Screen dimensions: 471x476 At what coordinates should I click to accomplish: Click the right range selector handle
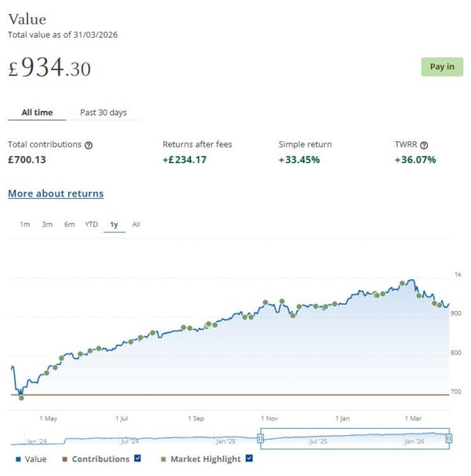coord(449,438)
